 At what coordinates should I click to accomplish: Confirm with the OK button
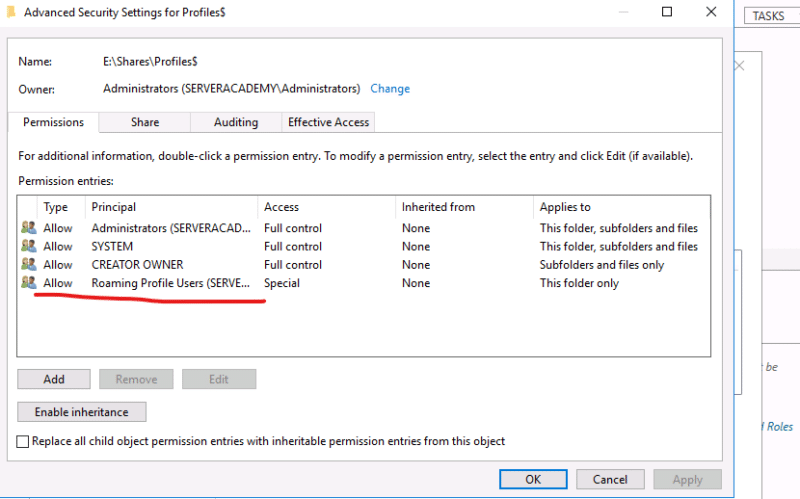[x=533, y=479]
